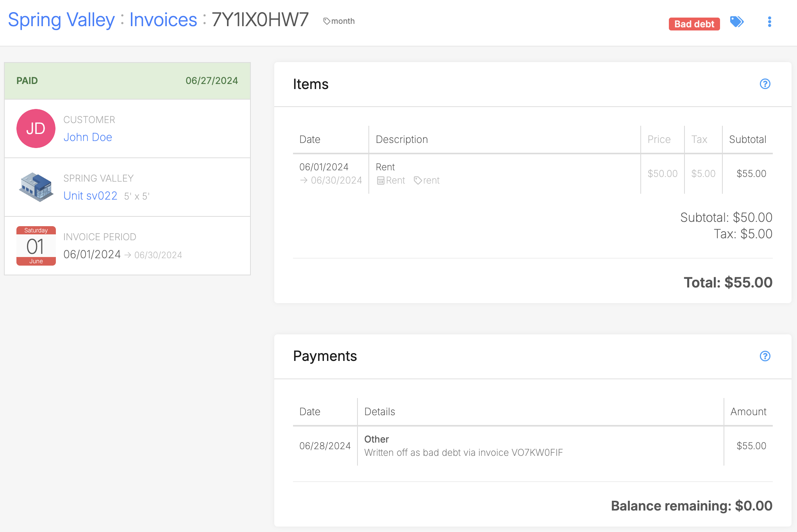Click the $5.00 tax cell
This screenshot has width=797, height=532.
(704, 173)
